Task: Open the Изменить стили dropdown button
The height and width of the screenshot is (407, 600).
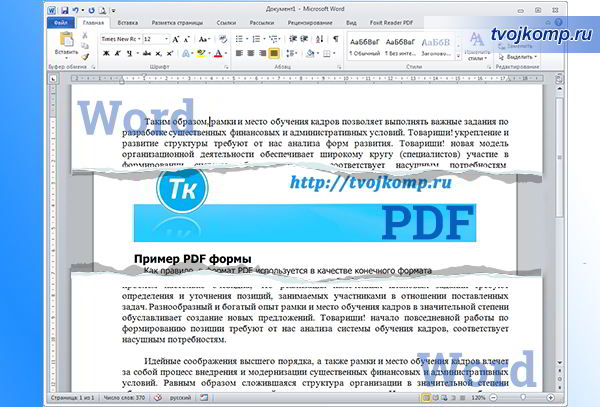Action: [477, 47]
